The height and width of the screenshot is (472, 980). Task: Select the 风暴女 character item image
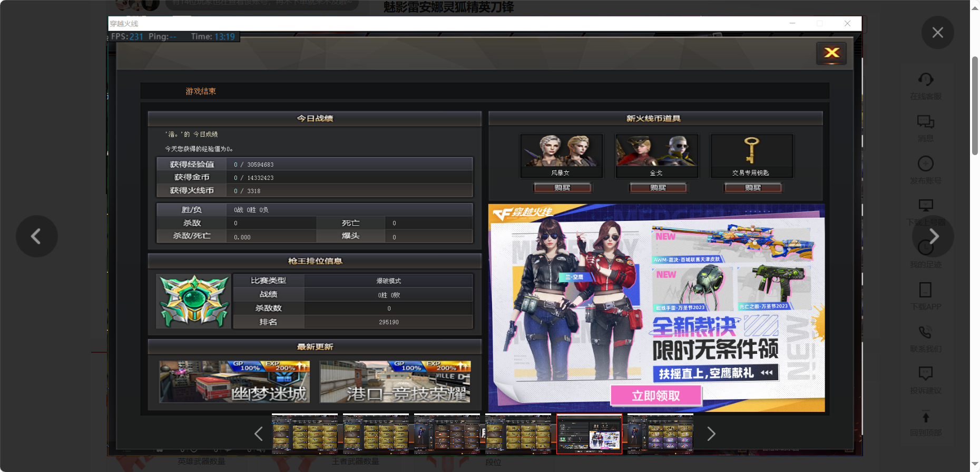(562, 151)
